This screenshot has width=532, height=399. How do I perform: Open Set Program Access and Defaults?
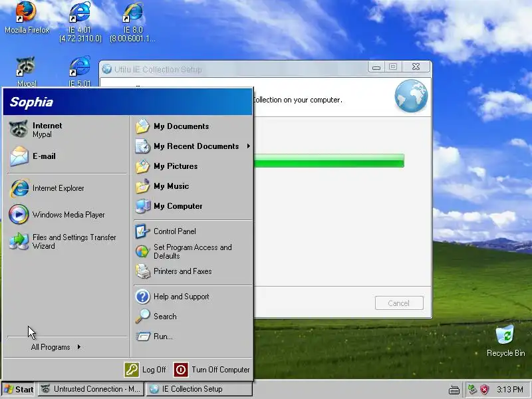193,251
